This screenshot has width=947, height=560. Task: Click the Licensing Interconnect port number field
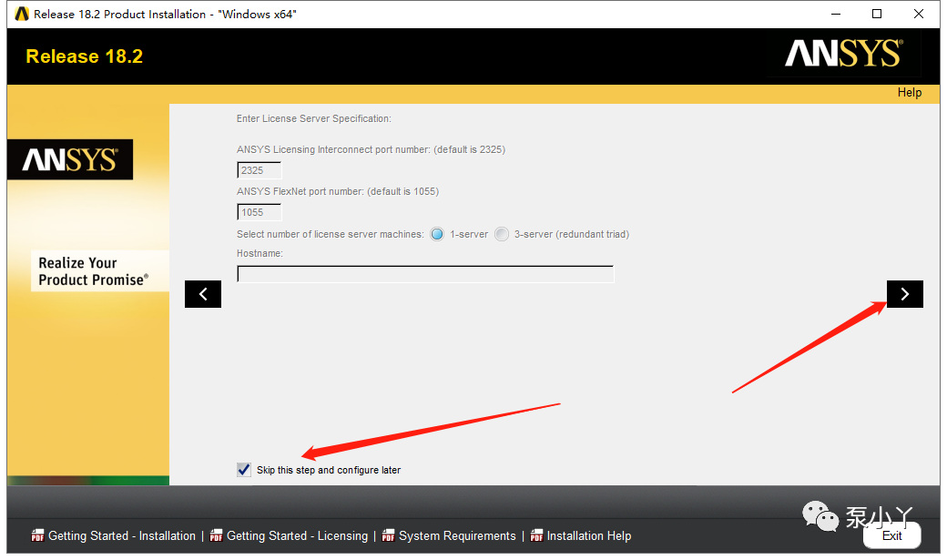coord(260,170)
